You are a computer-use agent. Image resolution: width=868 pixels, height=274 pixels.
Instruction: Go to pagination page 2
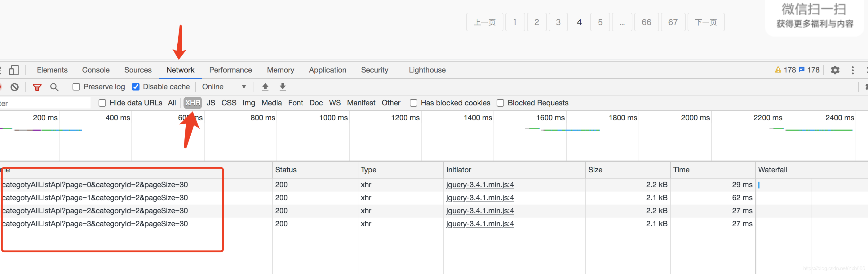[537, 22]
